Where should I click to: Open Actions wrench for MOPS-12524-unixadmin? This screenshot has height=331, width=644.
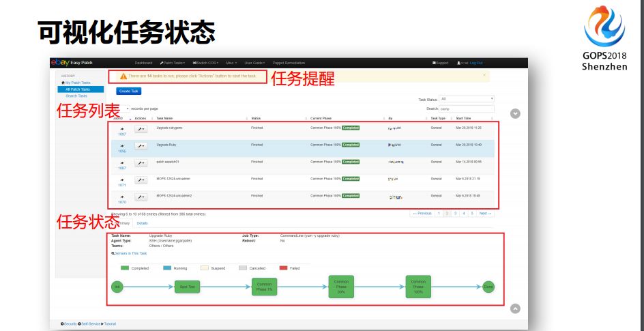pyautogui.click(x=141, y=180)
